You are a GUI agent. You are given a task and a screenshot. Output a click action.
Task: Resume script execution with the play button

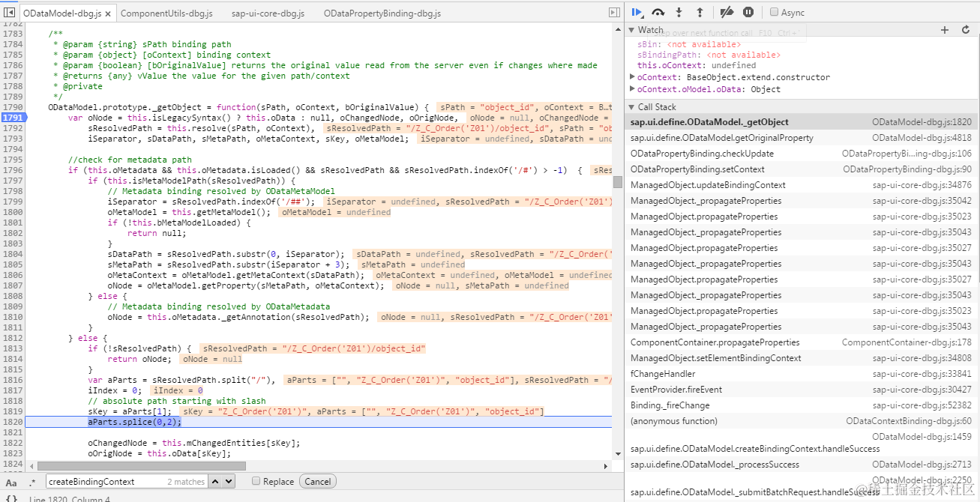point(637,12)
